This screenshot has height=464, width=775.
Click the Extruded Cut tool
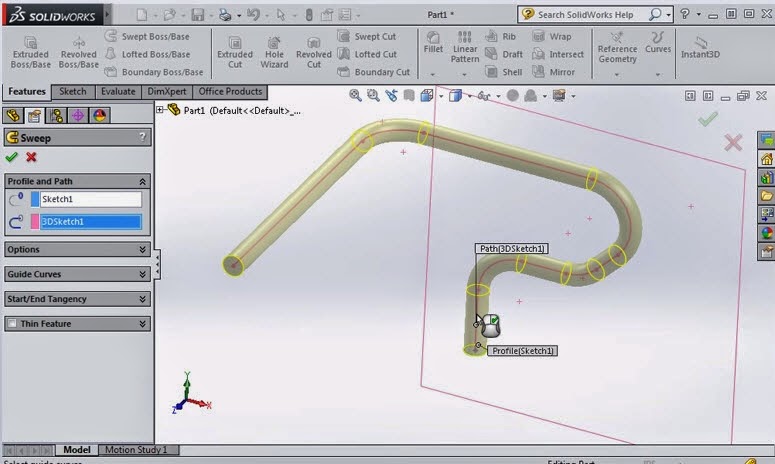point(235,52)
